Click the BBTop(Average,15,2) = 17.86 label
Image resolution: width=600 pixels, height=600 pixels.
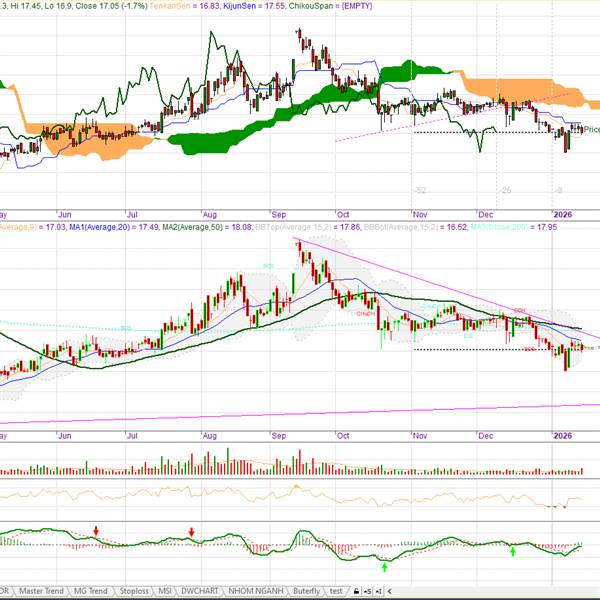coord(308,227)
